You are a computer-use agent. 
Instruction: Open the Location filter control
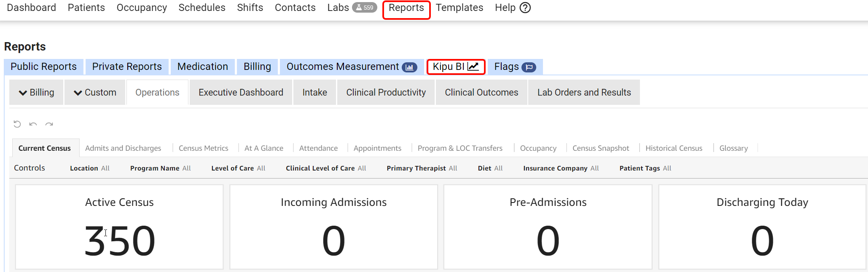pyautogui.click(x=90, y=168)
